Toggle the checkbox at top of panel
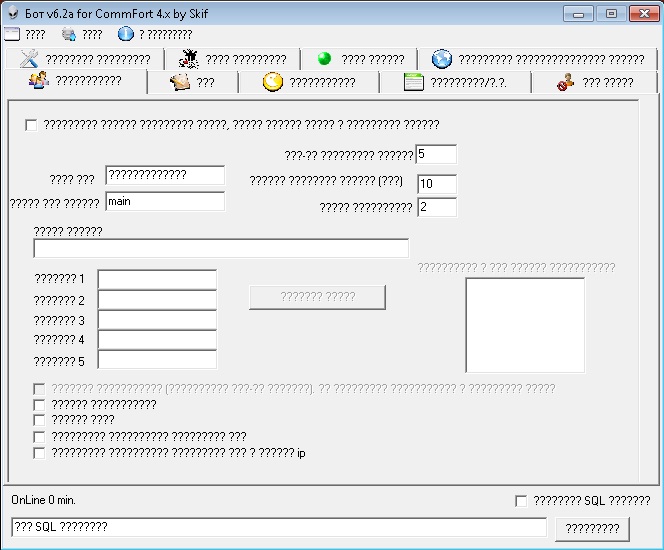The image size is (664, 550). tap(31, 125)
